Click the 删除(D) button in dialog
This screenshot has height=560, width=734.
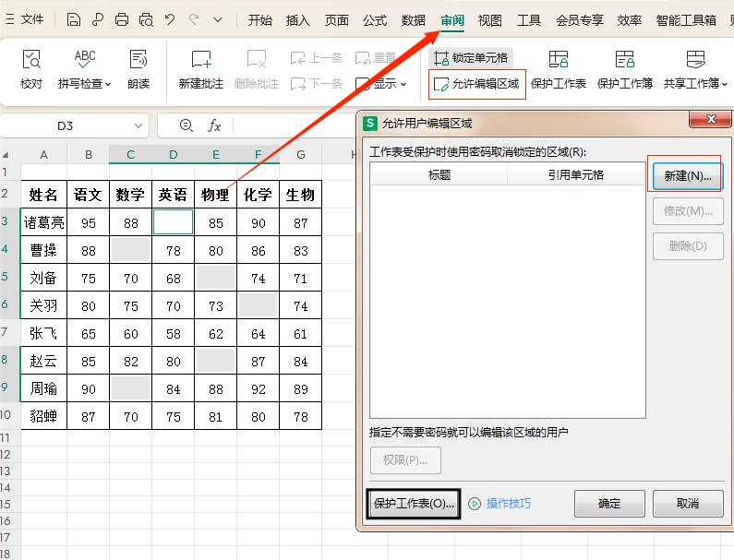pyautogui.click(x=688, y=246)
